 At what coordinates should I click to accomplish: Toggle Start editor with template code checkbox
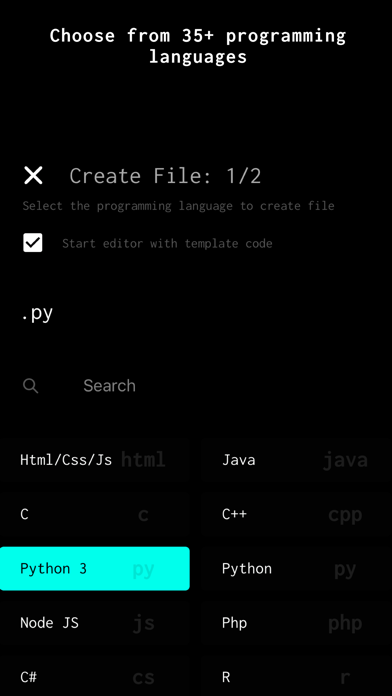point(33,243)
